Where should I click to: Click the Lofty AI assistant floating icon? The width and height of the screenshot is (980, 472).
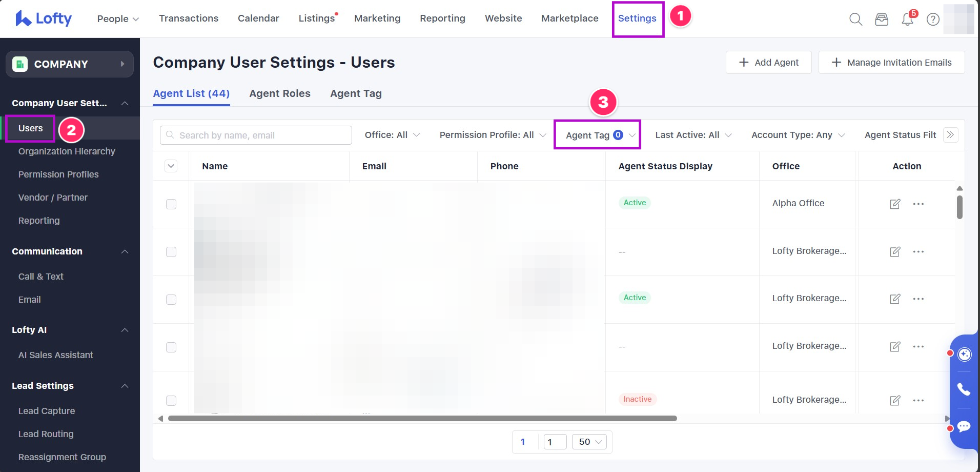(x=964, y=355)
